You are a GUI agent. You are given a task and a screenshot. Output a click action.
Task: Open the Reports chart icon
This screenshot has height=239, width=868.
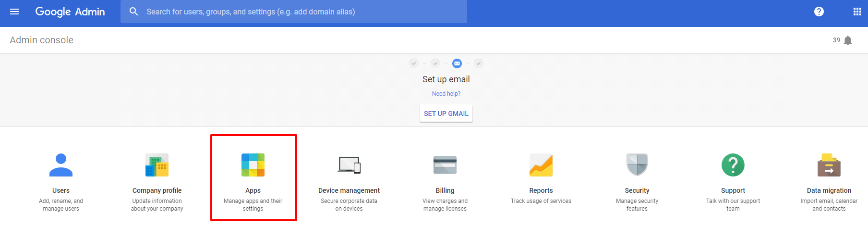[541, 165]
